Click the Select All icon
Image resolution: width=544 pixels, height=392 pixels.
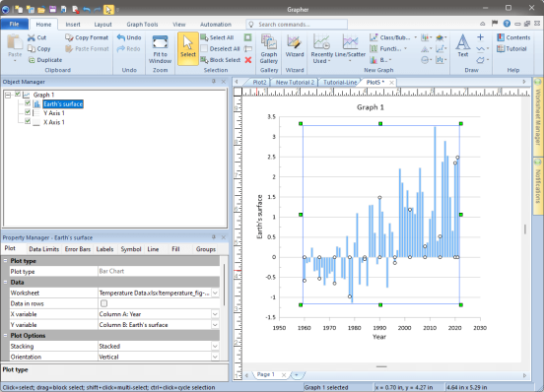pyautogui.click(x=204, y=37)
